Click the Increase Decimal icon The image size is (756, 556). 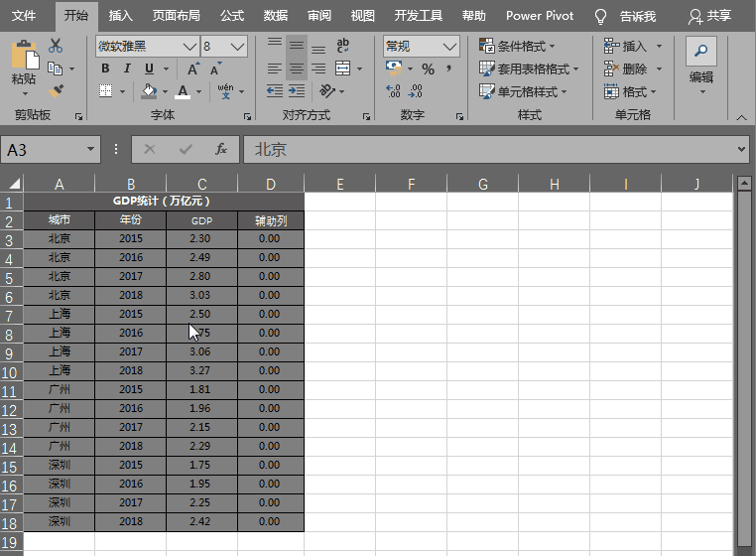coord(393,90)
